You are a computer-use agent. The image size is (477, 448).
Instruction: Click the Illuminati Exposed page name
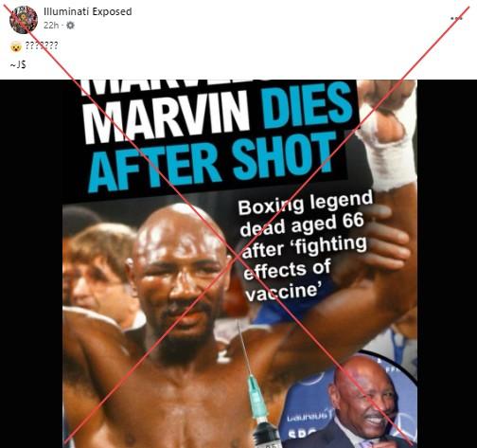point(88,11)
